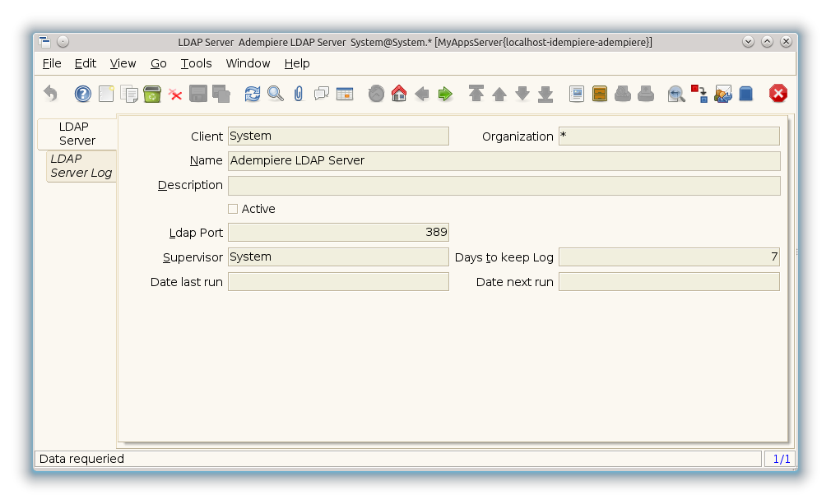Click the attachment paperclip icon

pos(299,94)
